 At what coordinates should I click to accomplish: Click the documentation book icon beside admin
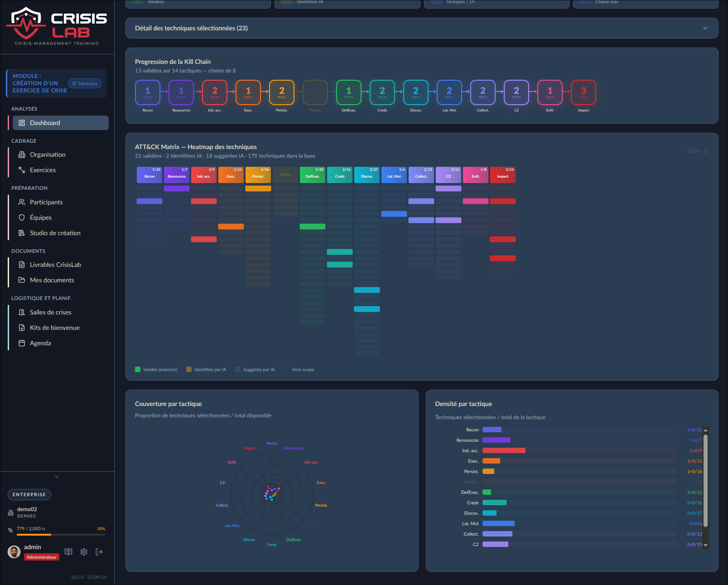[68, 552]
